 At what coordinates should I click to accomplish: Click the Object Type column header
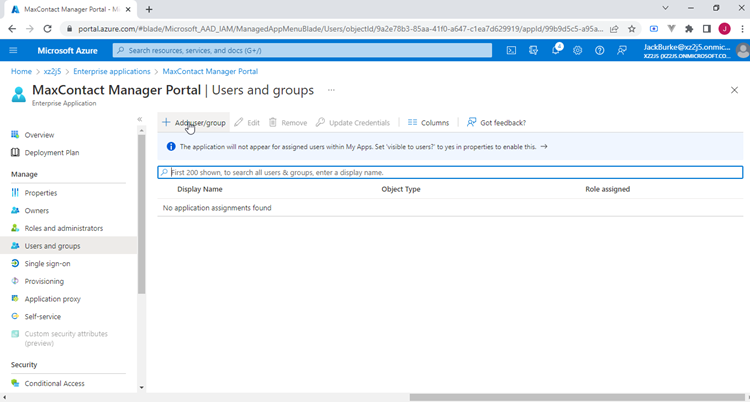tap(401, 189)
